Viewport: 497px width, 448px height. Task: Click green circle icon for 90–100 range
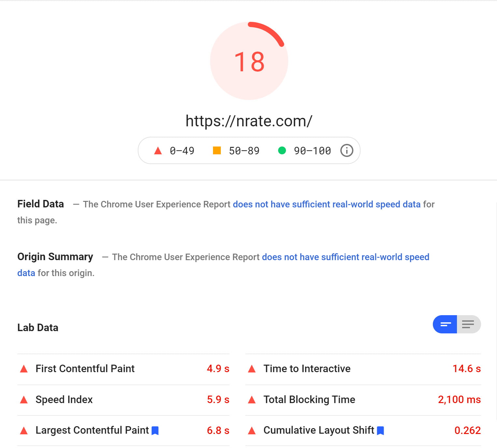[x=282, y=150]
